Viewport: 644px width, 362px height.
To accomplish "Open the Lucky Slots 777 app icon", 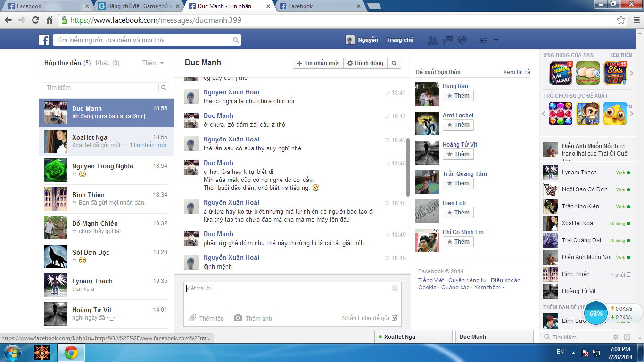I will 615,73.
